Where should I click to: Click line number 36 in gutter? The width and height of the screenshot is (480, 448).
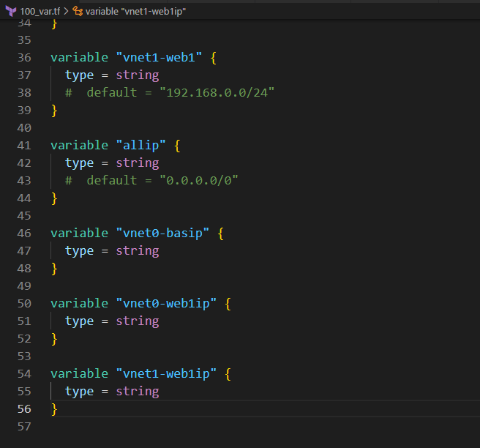24,58
